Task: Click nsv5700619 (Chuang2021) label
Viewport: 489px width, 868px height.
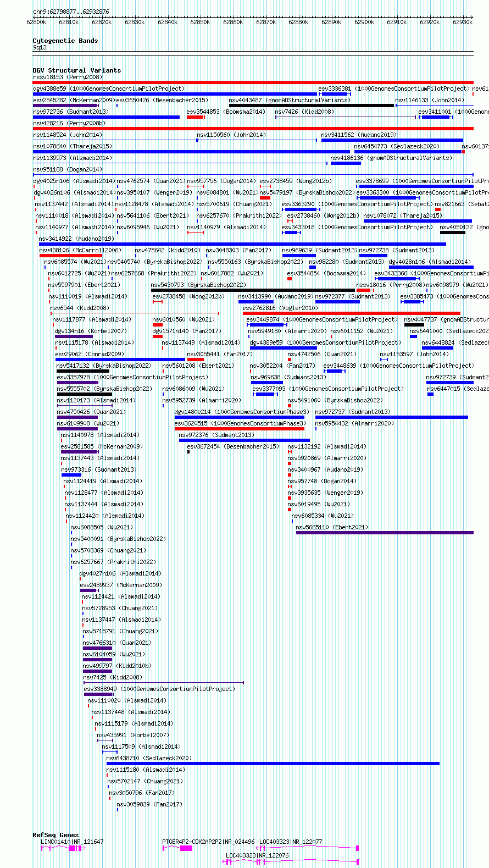Action: (234, 204)
